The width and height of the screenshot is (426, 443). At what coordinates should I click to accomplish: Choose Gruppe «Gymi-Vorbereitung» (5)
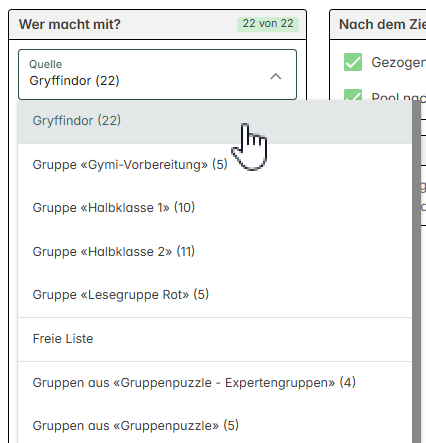pos(215,165)
